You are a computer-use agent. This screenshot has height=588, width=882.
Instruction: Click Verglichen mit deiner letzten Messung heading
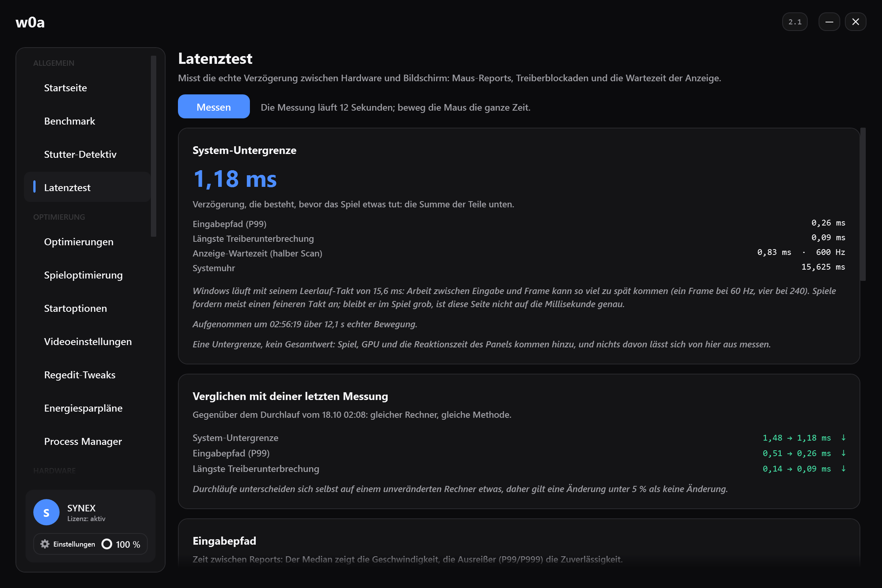click(x=290, y=396)
